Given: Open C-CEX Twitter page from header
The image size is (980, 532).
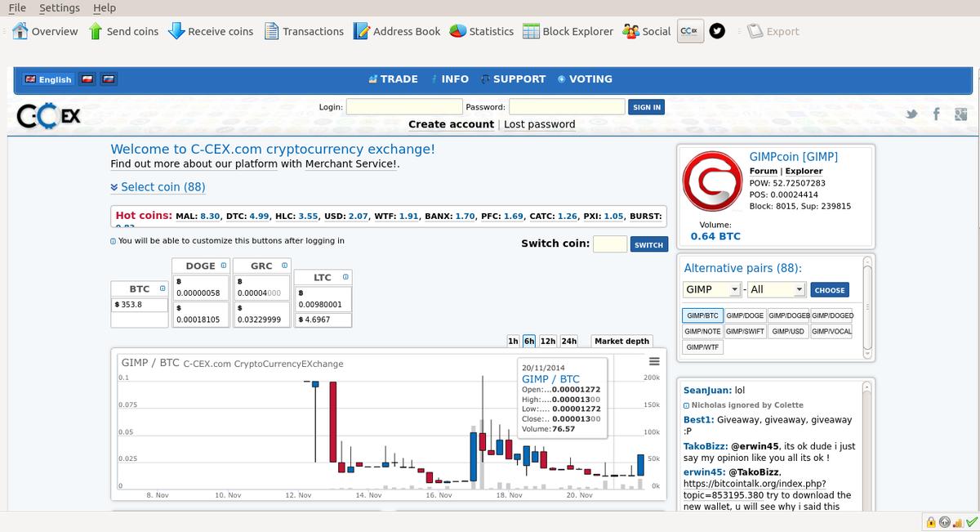Looking at the screenshot, I should (911, 115).
